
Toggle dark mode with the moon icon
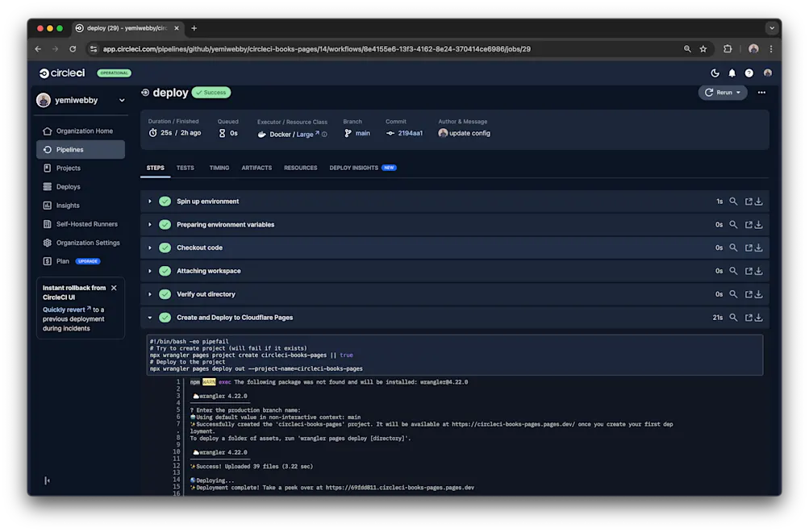715,73
